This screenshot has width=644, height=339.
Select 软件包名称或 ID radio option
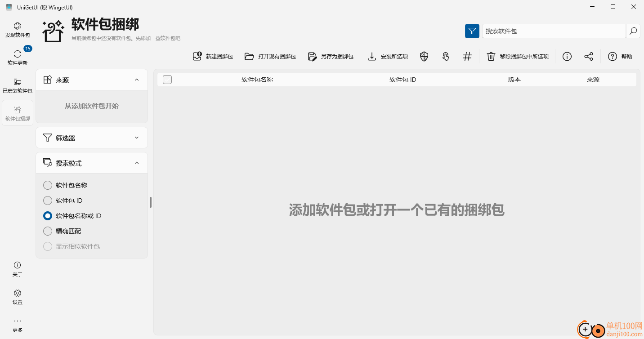point(72,216)
